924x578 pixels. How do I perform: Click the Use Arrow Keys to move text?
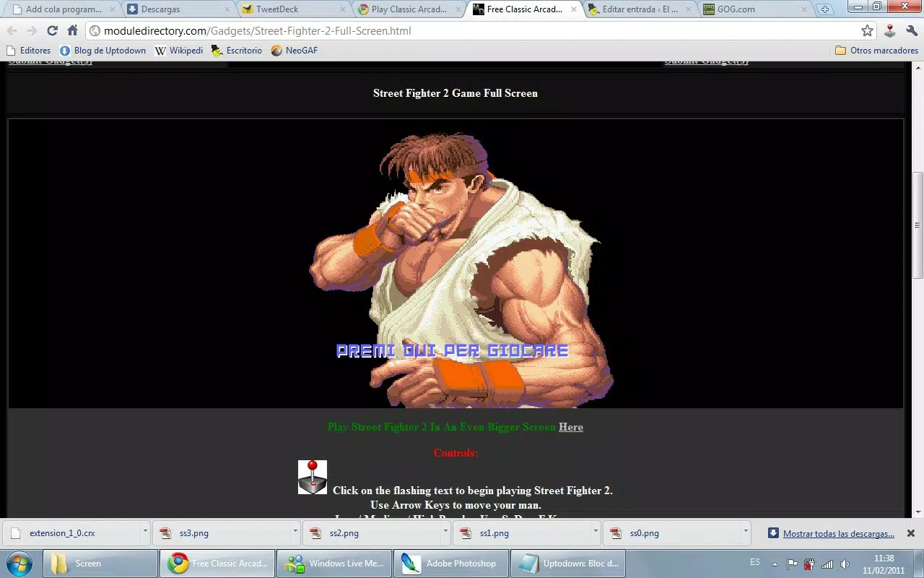(456, 505)
